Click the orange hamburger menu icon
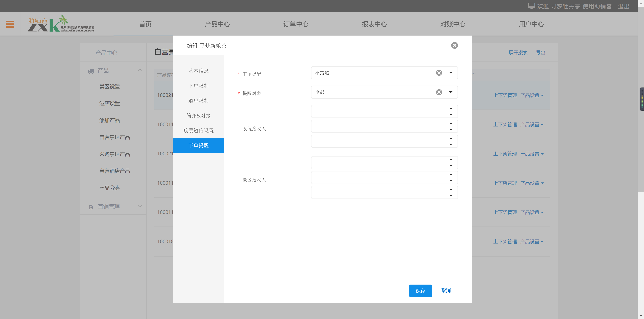The image size is (644, 319). (x=10, y=24)
